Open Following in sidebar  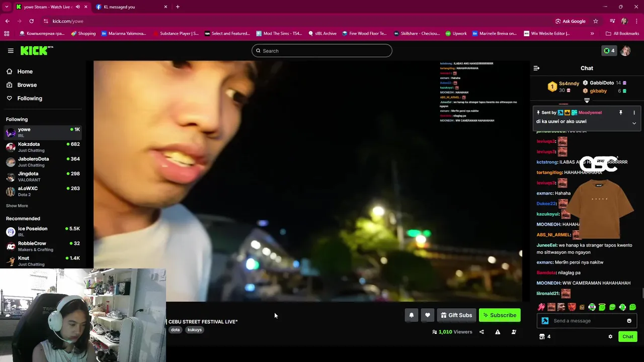tap(30, 99)
